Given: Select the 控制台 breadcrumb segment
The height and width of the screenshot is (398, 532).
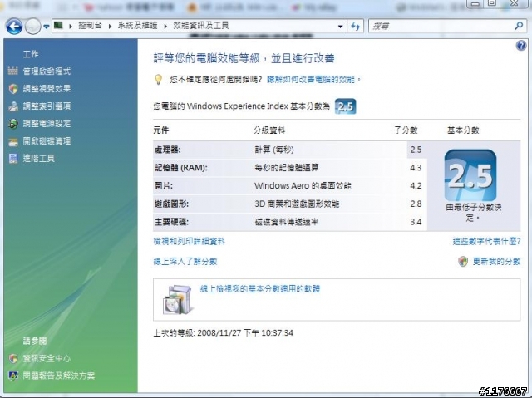Looking at the screenshot, I should (x=90, y=26).
